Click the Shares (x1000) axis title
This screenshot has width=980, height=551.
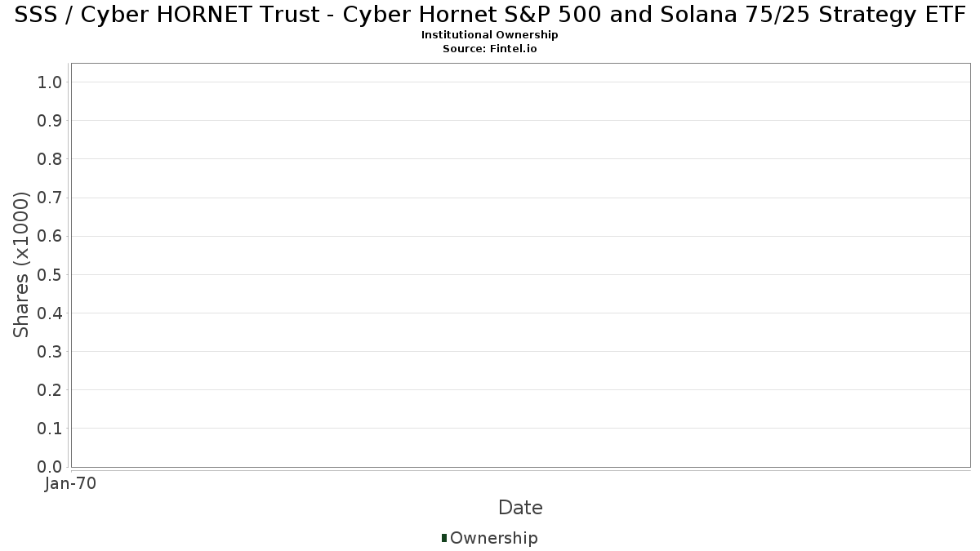[x=22, y=264]
